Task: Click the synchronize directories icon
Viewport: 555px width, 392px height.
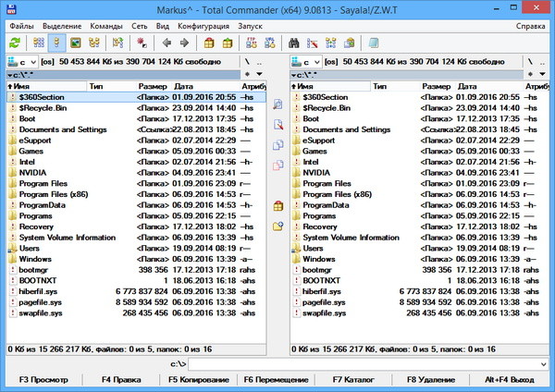Action: coord(330,43)
